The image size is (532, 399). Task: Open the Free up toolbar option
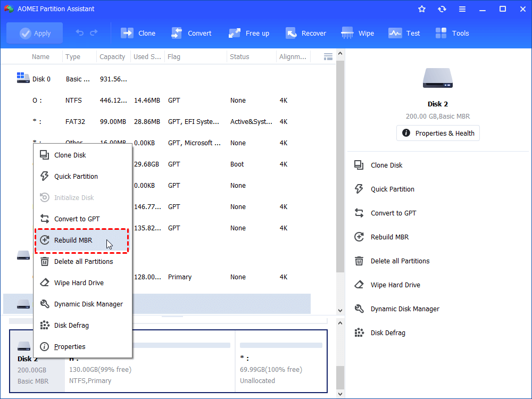pyautogui.click(x=249, y=33)
